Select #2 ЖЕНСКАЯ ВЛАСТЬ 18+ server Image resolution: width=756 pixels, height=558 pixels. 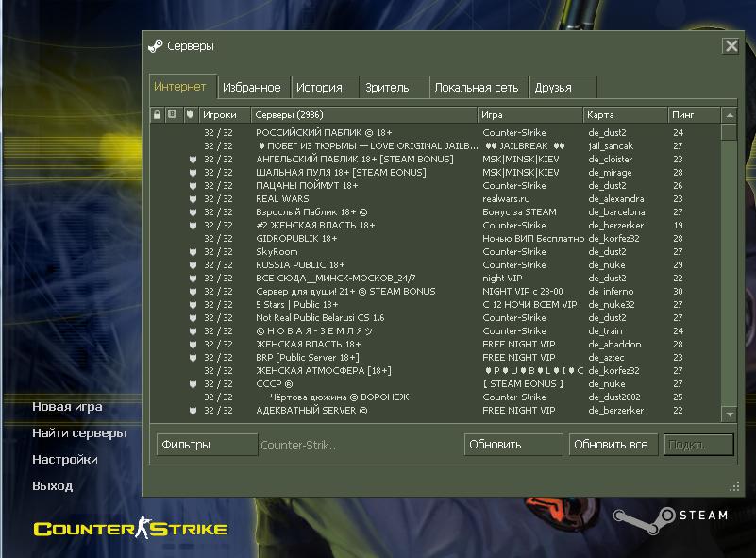[436, 226]
